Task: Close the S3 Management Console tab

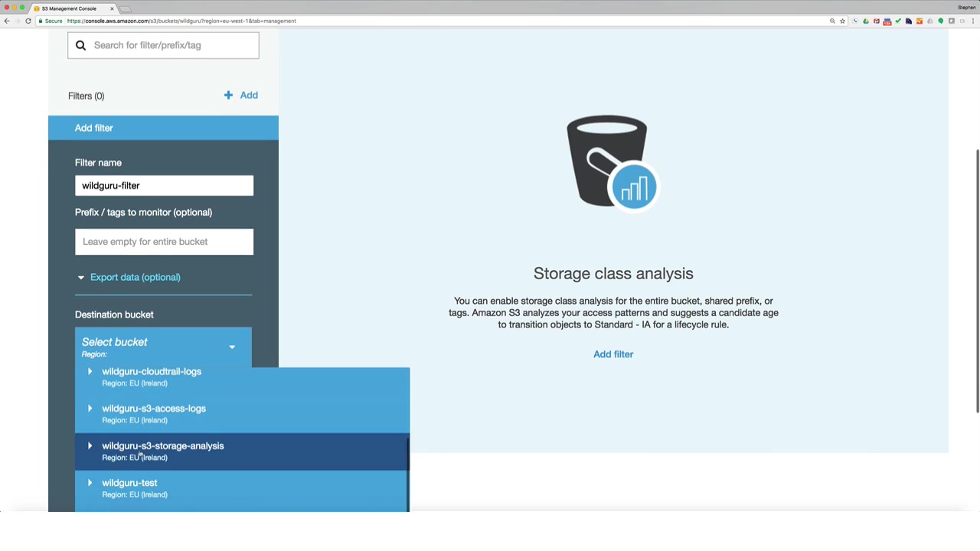Action: coord(112,8)
